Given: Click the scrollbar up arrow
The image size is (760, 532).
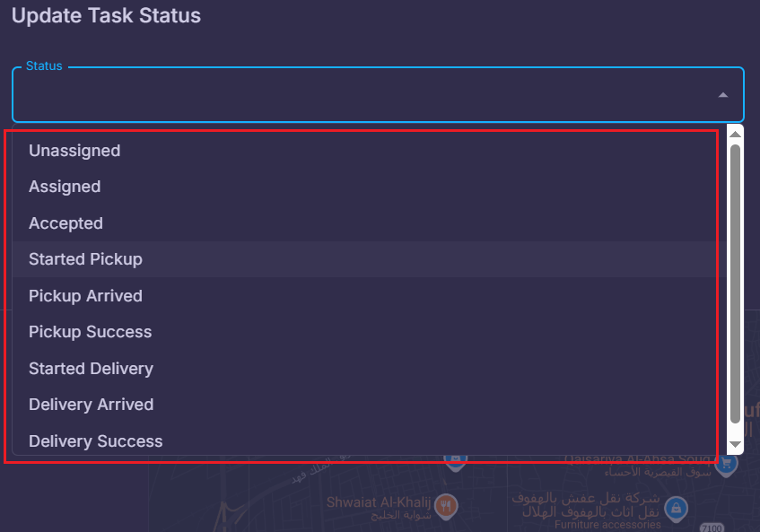Looking at the screenshot, I should point(735,135).
